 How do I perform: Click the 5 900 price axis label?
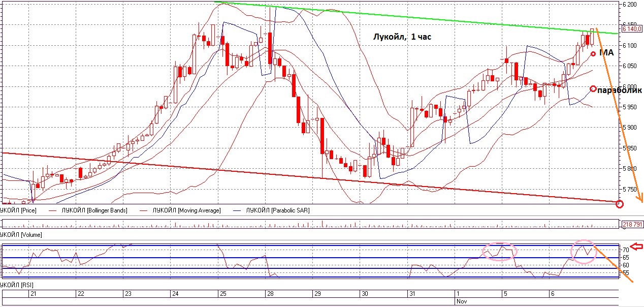point(629,128)
